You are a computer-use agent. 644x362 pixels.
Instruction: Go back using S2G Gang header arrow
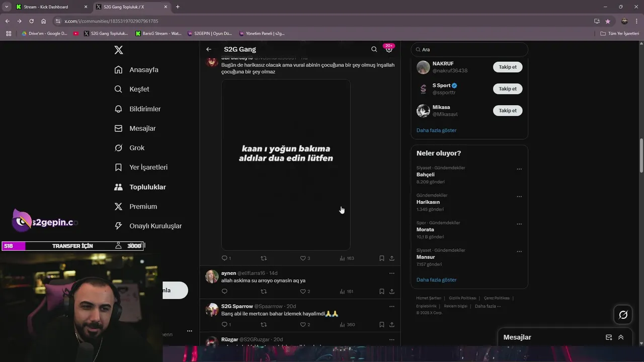click(x=209, y=49)
